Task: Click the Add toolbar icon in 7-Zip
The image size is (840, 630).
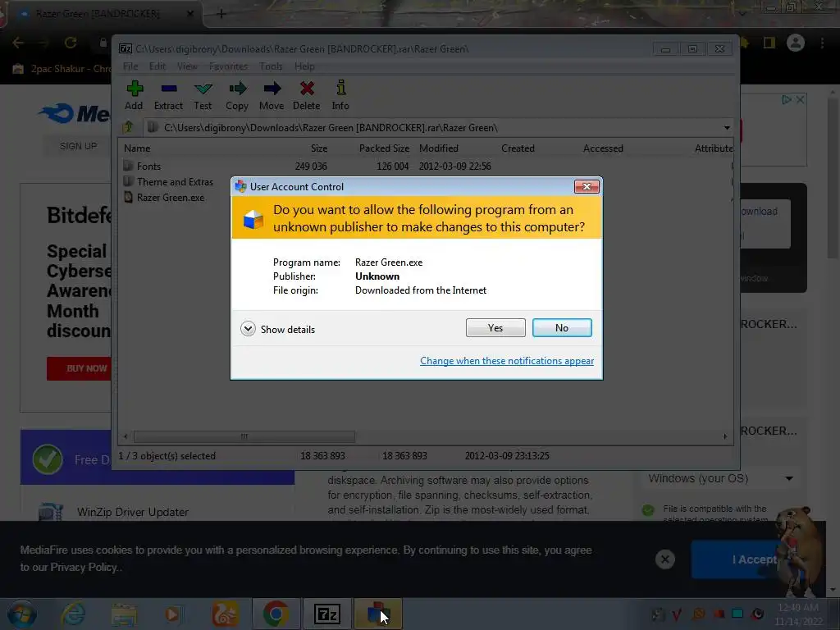Action: (135, 89)
